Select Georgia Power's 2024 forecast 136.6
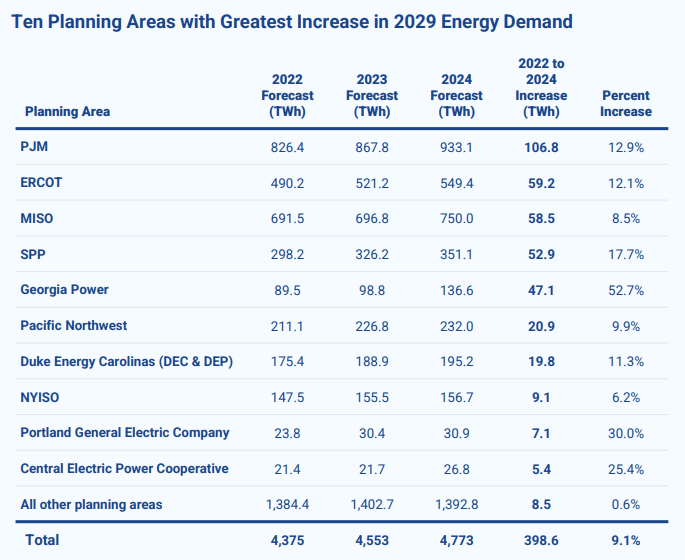Viewport: 685px width, 560px height. coord(457,290)
